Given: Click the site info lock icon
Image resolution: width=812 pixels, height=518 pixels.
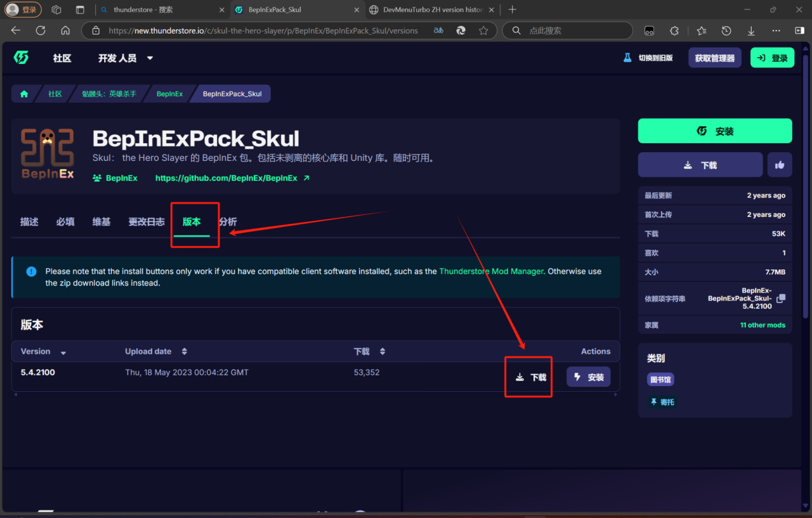Looking at the screenshot, I should [x=96, y=30].
